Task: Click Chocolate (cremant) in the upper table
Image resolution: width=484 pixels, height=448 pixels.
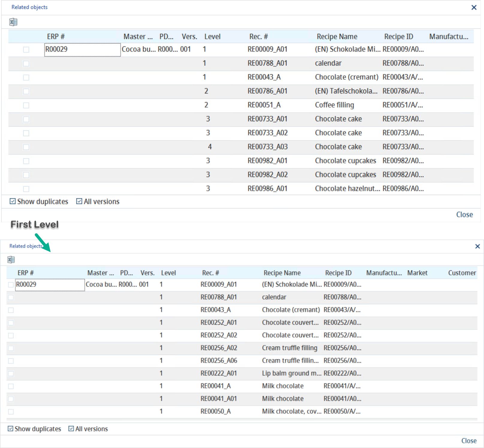Action: coord(347,77)
